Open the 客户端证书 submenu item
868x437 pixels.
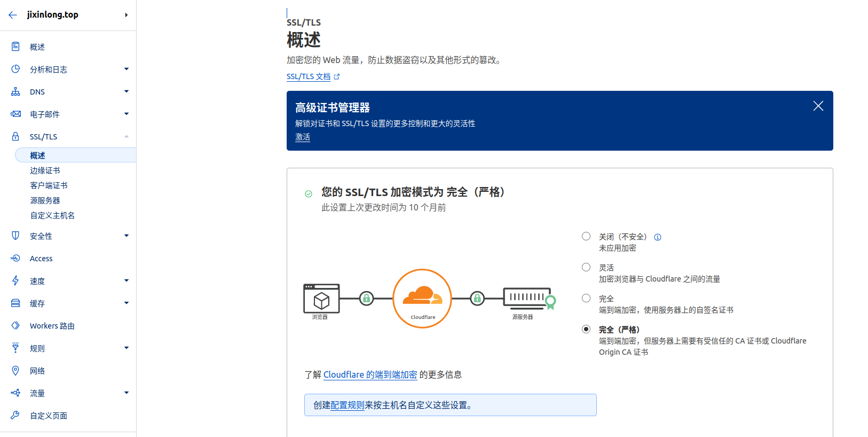click(49, 185)
